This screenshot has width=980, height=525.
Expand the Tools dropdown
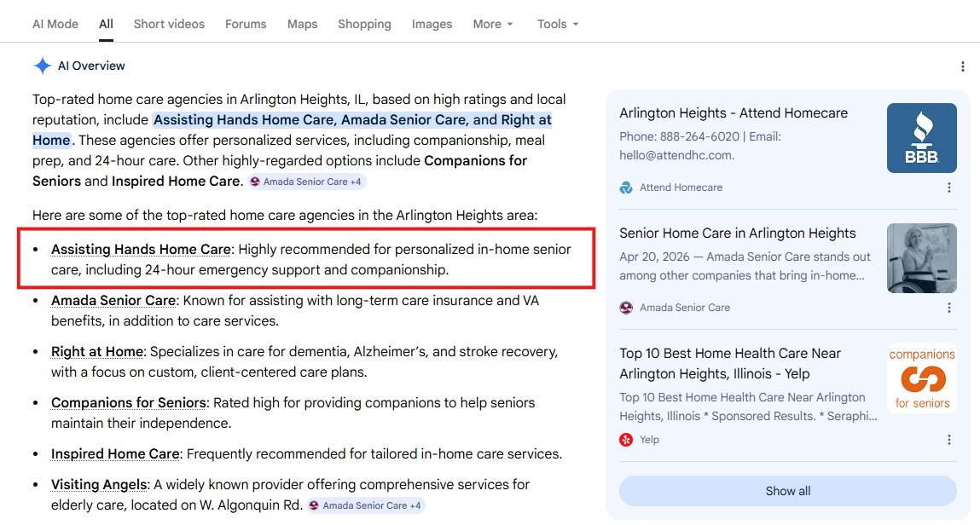point(558,24)
